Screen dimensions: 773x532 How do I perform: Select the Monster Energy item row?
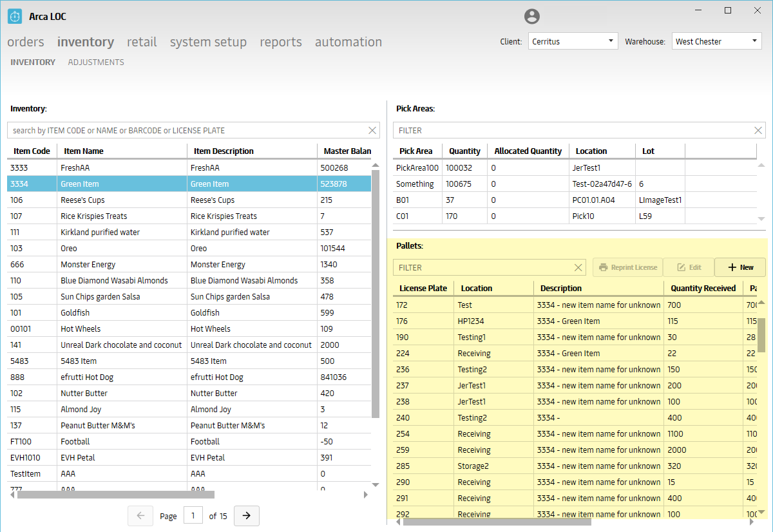coord(189,264)
